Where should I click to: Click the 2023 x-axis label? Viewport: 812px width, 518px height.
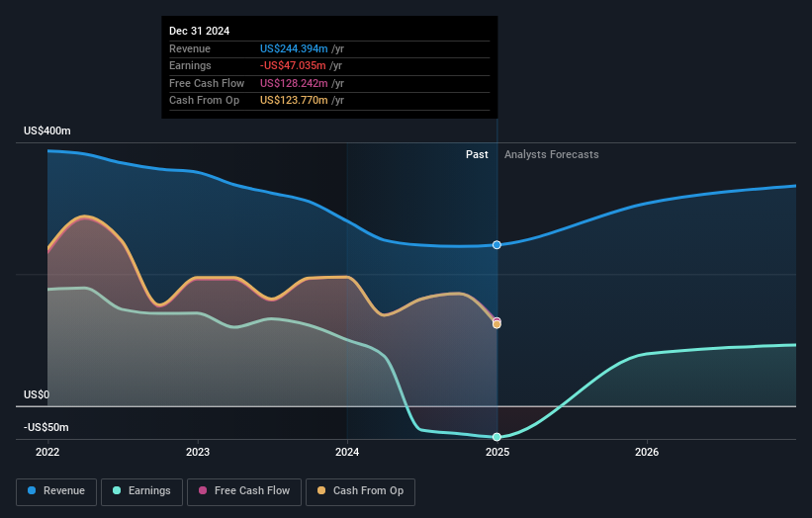[x=198, y=453]
